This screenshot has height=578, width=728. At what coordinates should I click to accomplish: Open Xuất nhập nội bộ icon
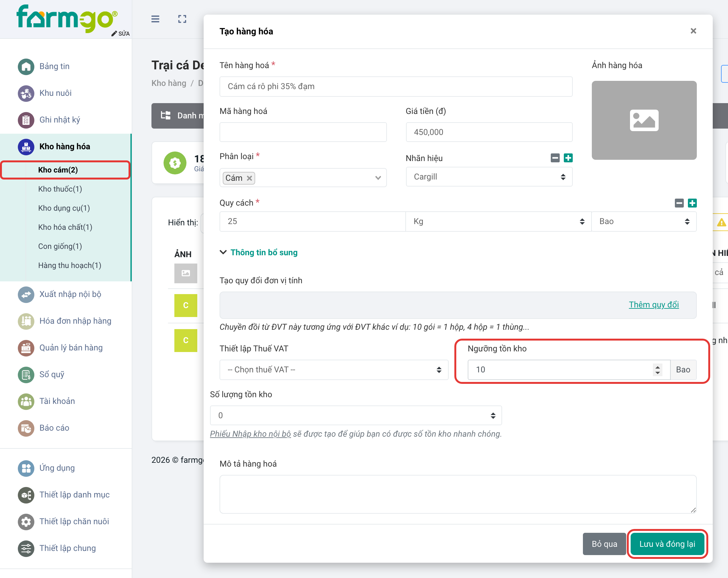(x=26, y=294)
